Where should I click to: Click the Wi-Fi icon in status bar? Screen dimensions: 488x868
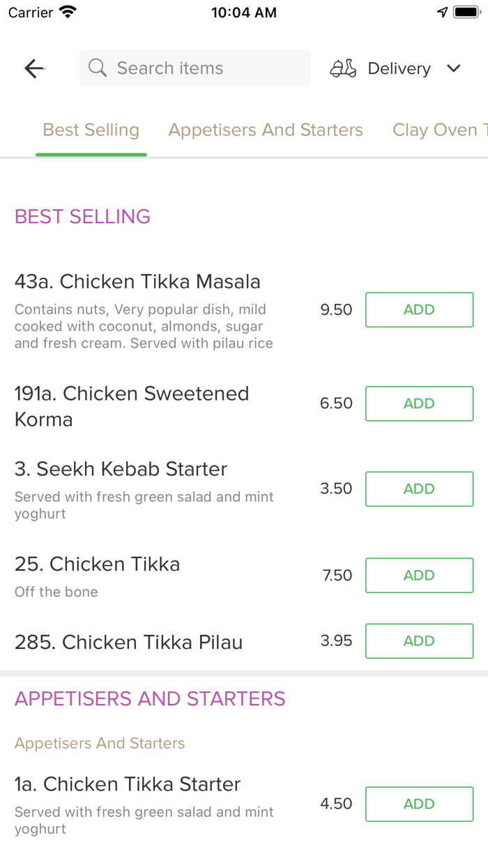click(x=67, y=11)
